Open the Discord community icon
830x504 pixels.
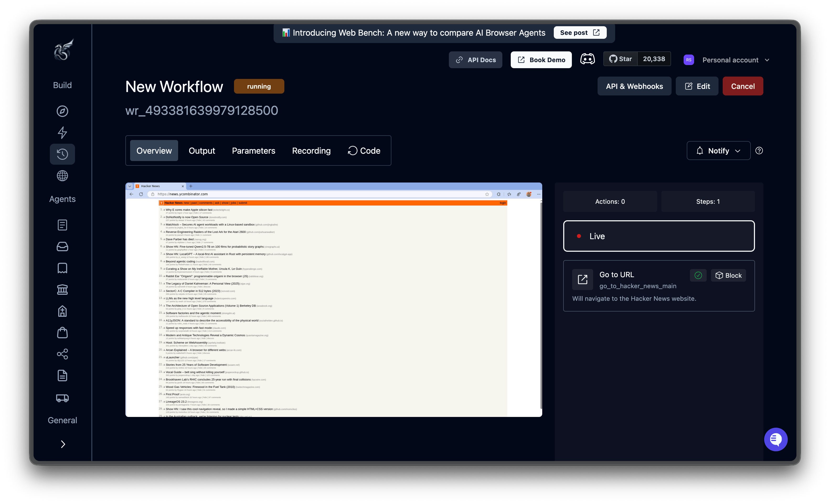[587, 59]
